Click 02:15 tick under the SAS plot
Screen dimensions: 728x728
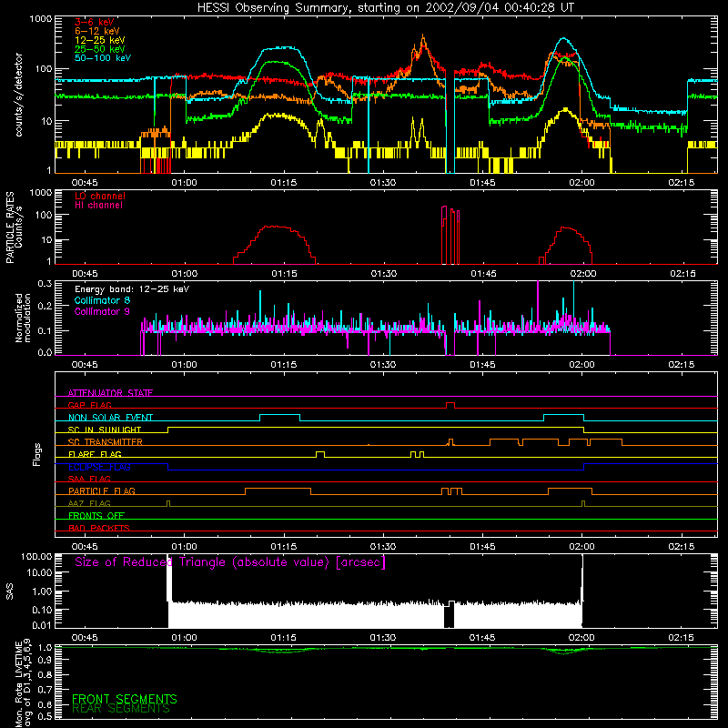681,638
